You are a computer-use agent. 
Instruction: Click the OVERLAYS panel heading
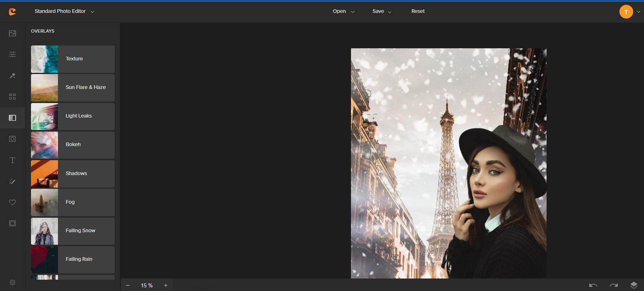coord(43,31)
